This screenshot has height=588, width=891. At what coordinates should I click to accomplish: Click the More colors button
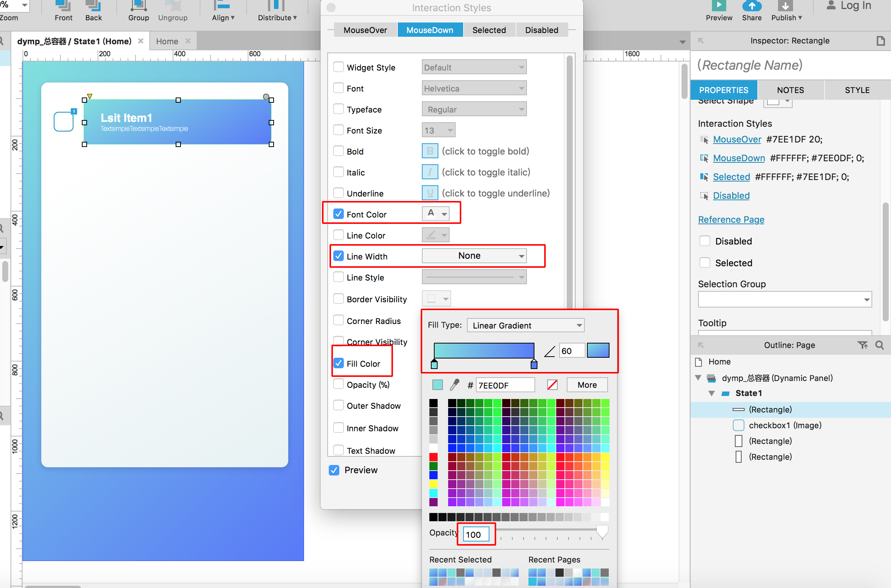tap(587, 385)
